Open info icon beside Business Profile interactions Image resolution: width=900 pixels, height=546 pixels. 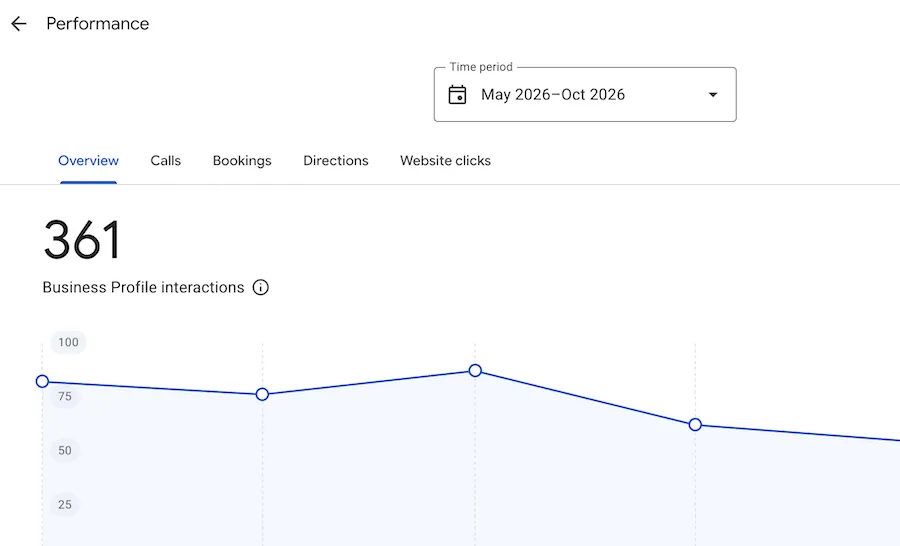[x=261, y=287]
